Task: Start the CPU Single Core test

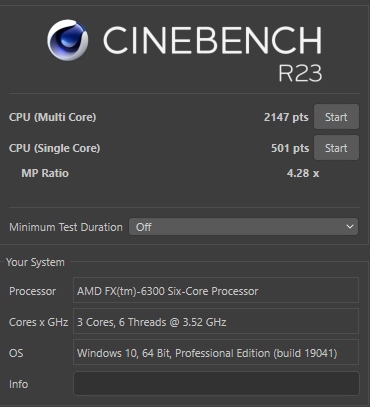Action: point(336,148)
